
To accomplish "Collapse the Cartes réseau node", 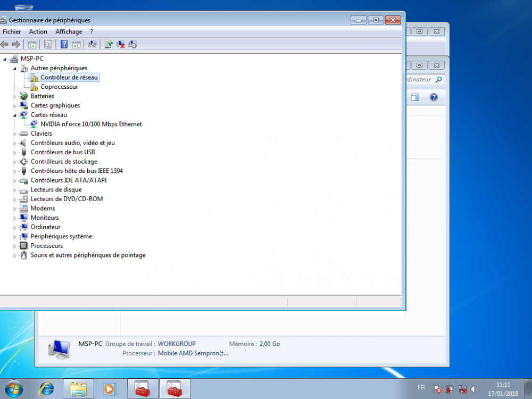I will point(14,115).
